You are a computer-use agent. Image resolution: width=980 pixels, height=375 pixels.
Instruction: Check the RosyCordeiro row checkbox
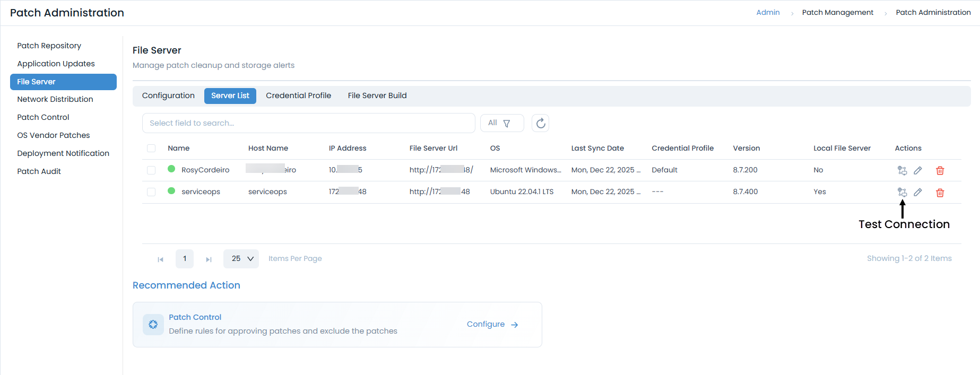click(151, 170)
